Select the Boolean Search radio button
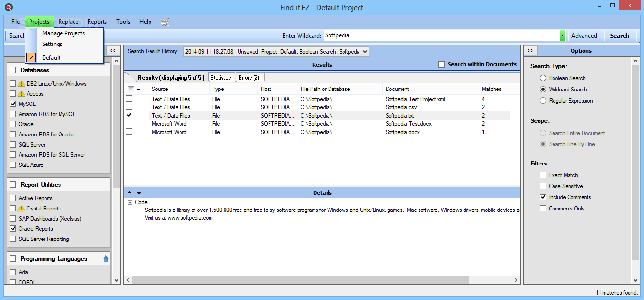Screen dimensions: 644x300 tap(543, 78)
